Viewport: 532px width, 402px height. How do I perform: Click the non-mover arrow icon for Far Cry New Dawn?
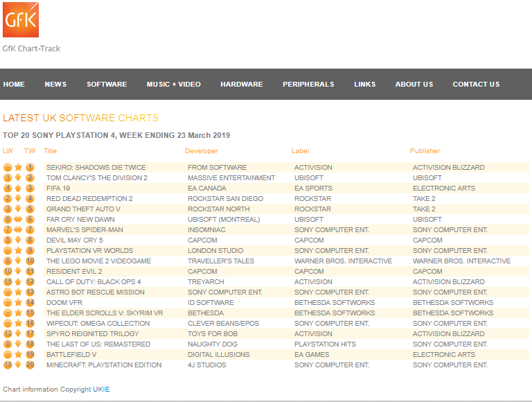click(x=18, y=219)
